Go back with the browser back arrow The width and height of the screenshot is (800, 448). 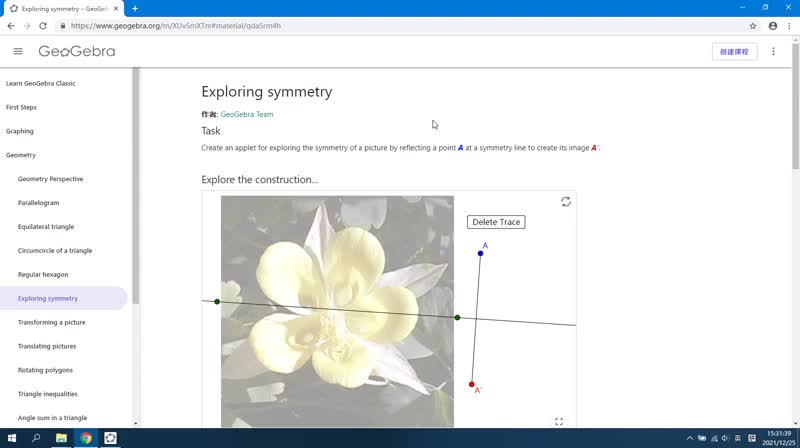point(11,26)
